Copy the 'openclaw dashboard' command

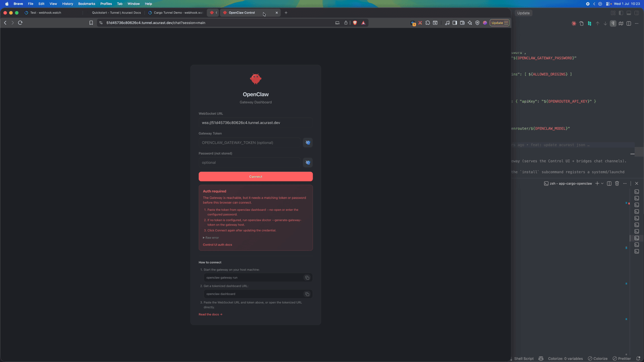tap(307, 294)
